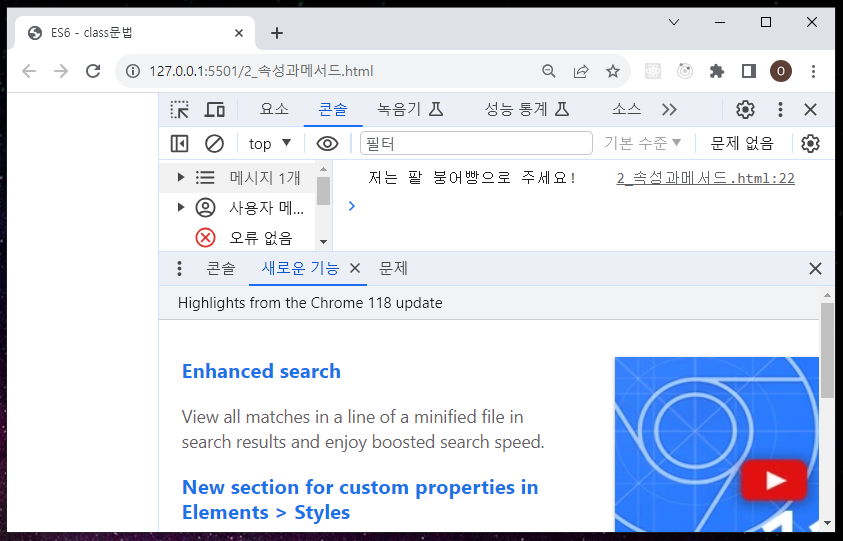
Task: View site information icon in address bar
Action: click(x=132, y=71)
